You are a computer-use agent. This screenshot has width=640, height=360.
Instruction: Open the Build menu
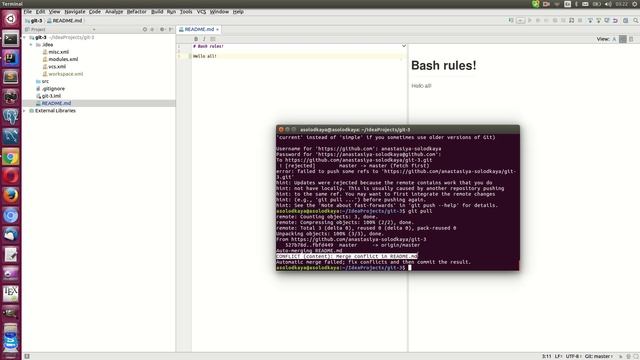(157, 12)
